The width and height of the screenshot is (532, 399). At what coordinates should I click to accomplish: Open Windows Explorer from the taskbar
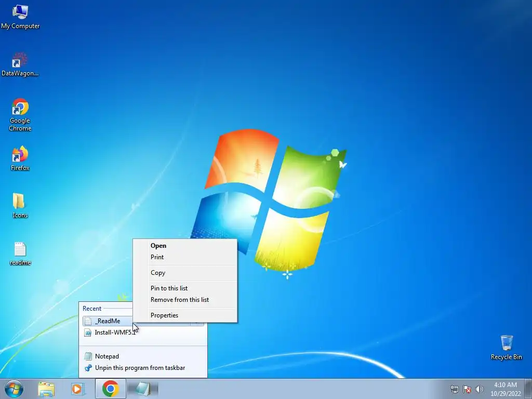click(46, 389)
